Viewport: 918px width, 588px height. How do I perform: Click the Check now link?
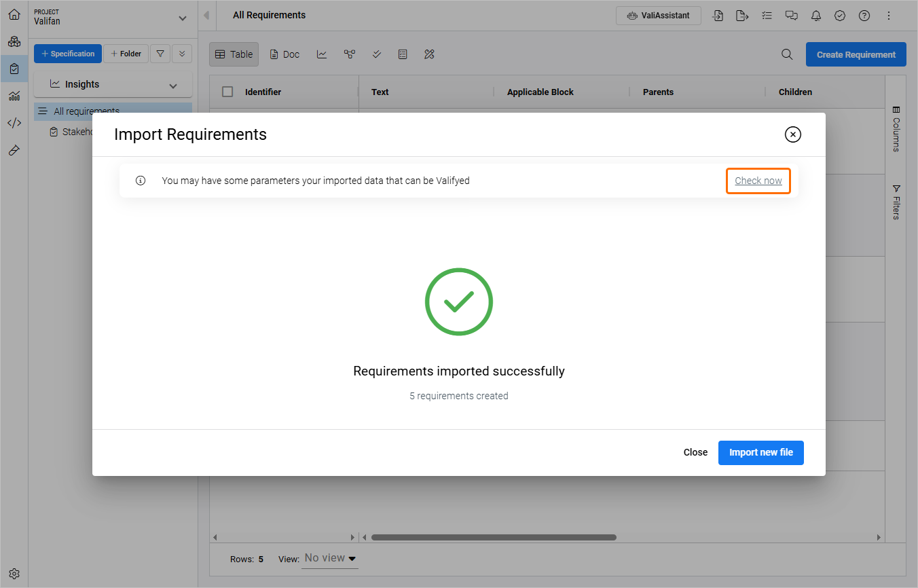[758, 181]
